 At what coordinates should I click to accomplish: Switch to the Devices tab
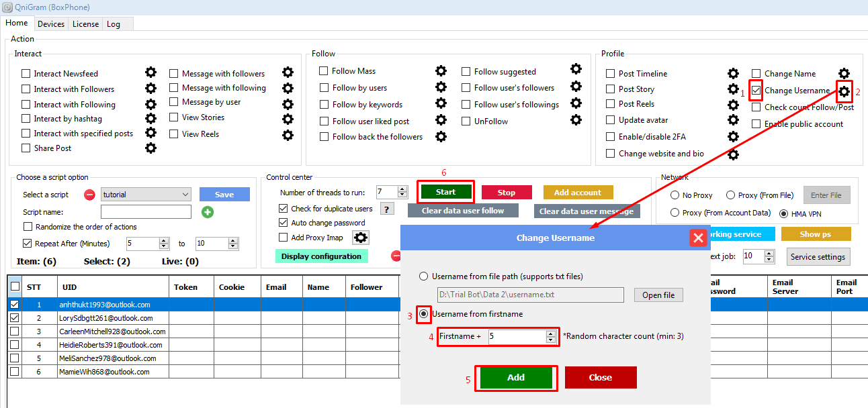(x=51, y=24)
